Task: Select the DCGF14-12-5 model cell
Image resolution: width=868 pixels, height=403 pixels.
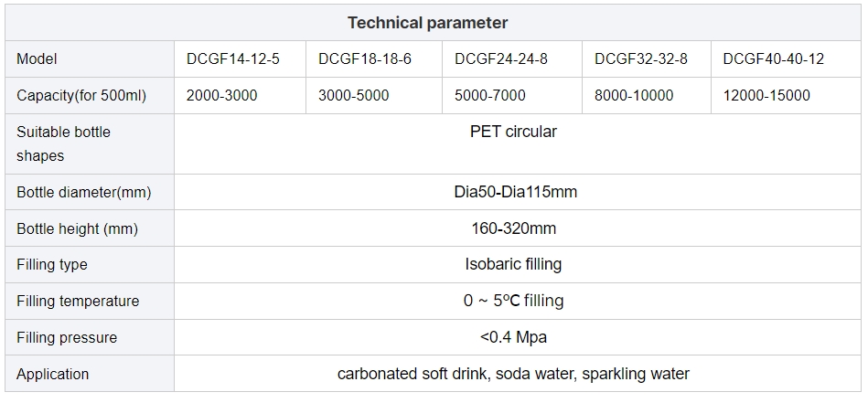Action: 241,59
